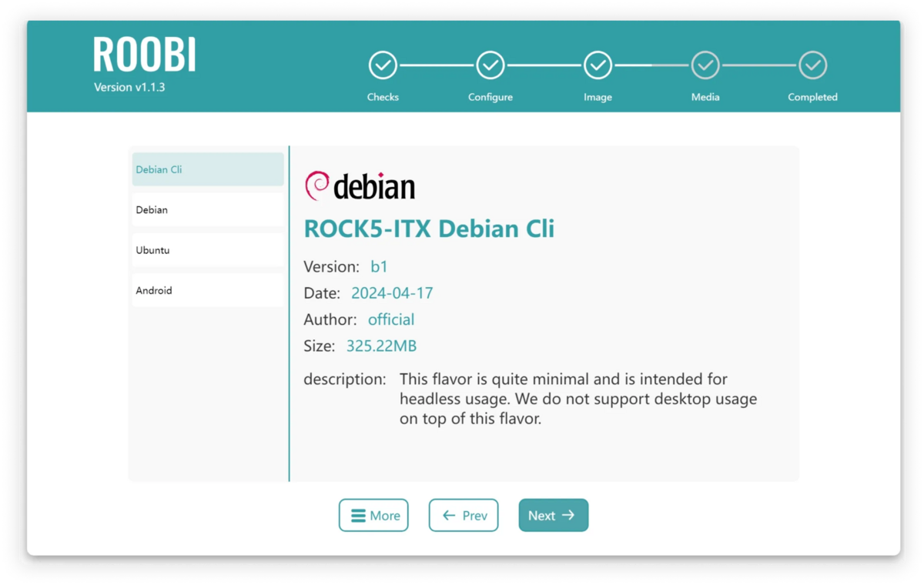Screen dimensions: 924x585
Task: Click the Image step checkmark icon
Action: coord(598,65)
